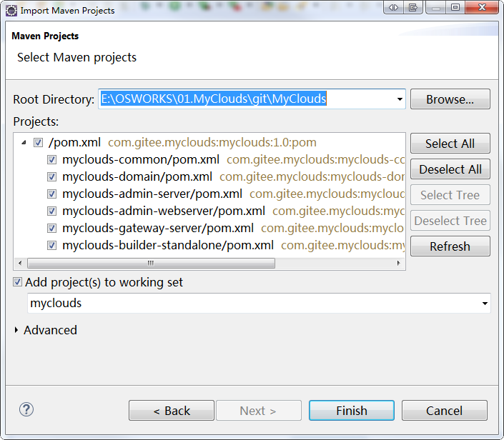Select the myclouds-common/pom.xml row text
504x440 pixels.
(x=141, y=159)
